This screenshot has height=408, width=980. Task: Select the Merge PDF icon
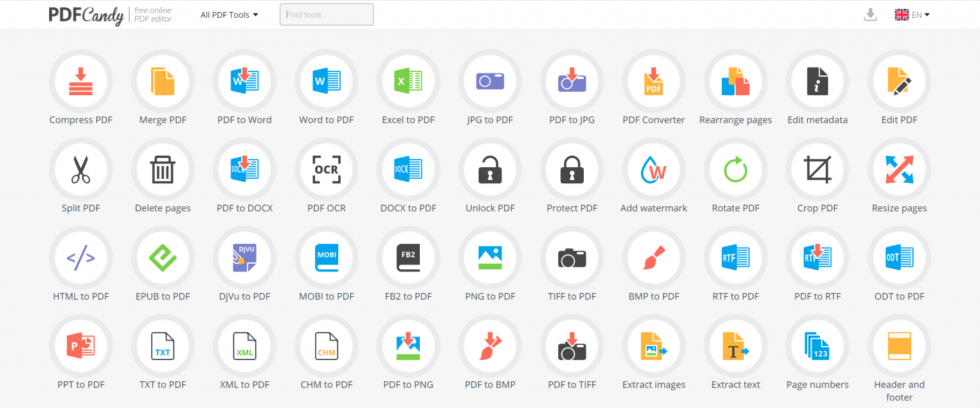(x=163, y=81)
